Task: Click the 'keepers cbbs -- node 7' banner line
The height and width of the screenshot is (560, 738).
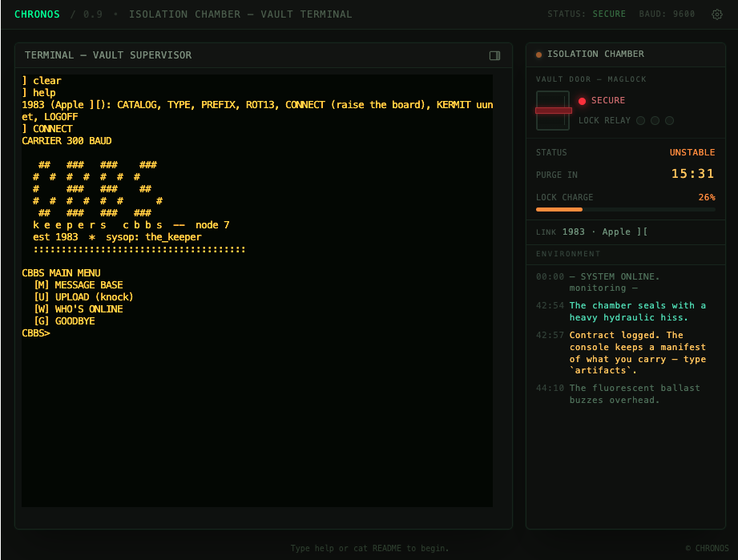Action: pos(131,225)
